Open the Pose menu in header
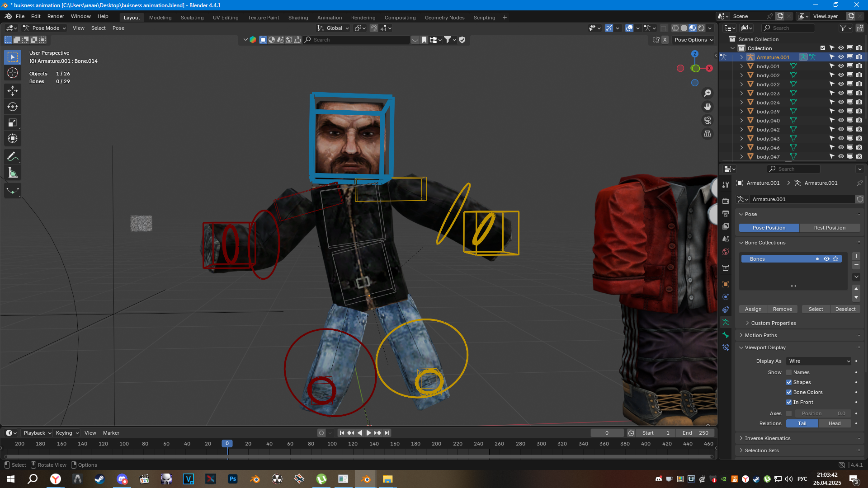The height and width of the screenshot is (488, 868). point(118,28)
